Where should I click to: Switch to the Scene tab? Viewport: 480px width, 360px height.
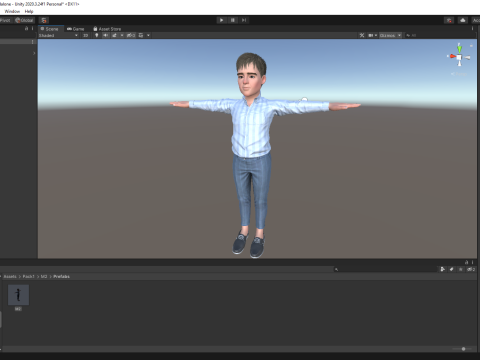50,29
